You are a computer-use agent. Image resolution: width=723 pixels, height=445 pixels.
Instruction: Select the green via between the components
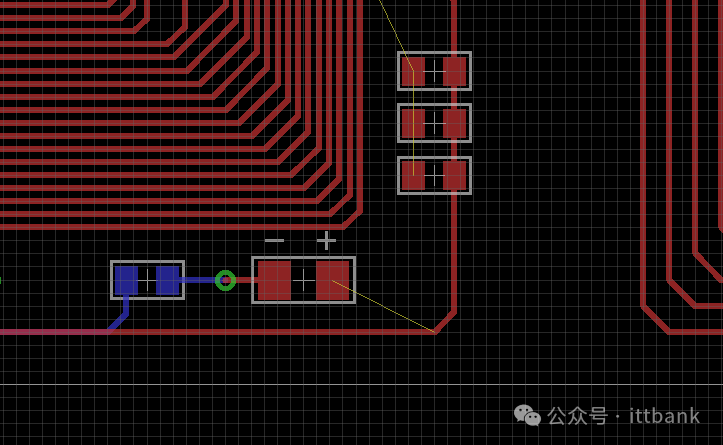click(x=225, y=280)
